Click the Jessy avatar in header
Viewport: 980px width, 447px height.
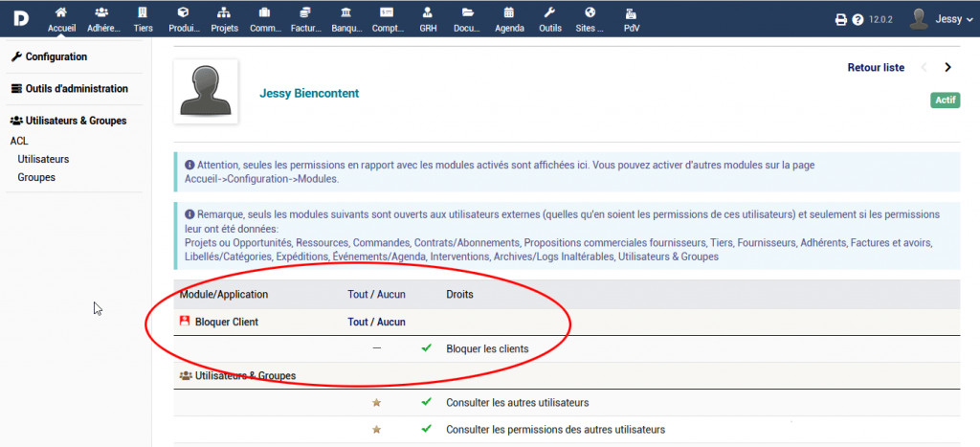(919, 19)
